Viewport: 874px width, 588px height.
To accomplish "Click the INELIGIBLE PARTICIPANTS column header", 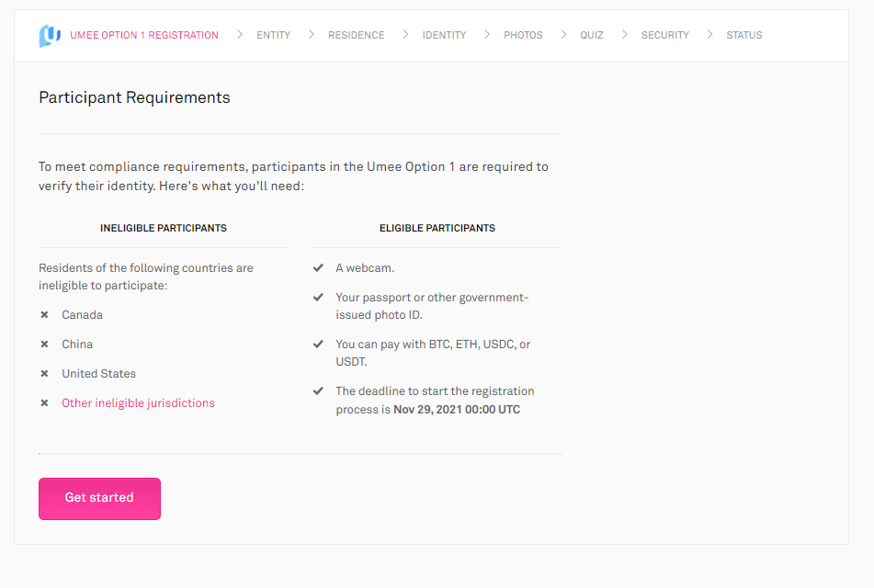I will click(x=164, y=228).
